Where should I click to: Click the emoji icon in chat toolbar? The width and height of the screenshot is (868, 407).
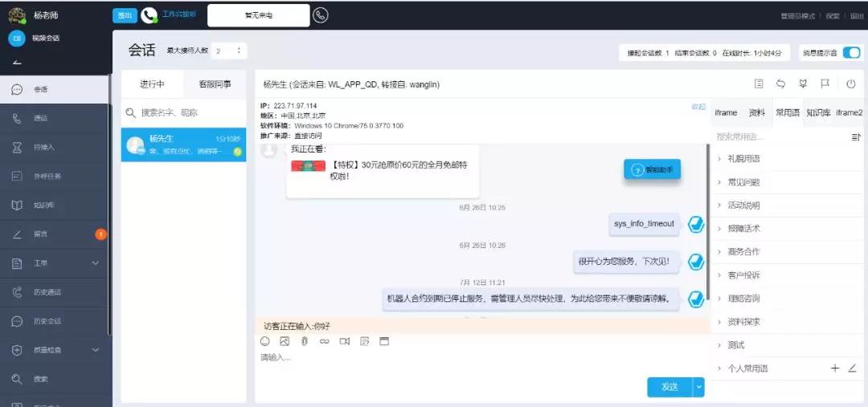click(265, 341)
